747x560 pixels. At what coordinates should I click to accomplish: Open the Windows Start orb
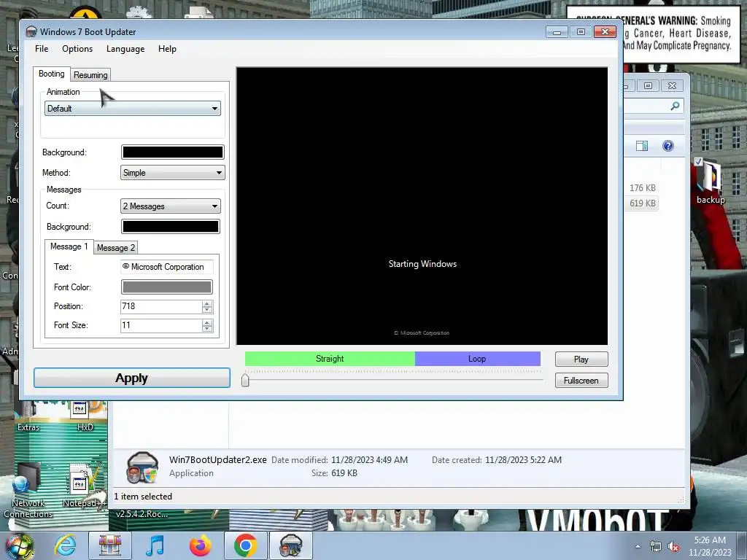click(19, 545)
